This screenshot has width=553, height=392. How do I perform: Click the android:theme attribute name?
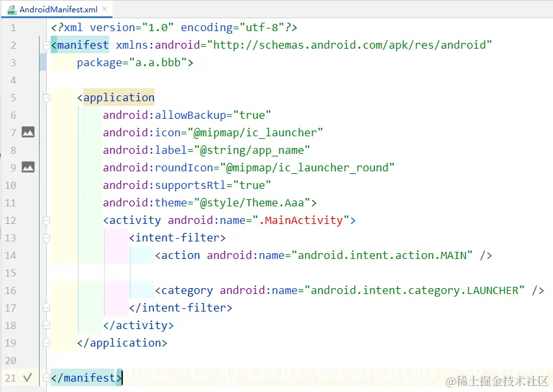coord(145,203)
